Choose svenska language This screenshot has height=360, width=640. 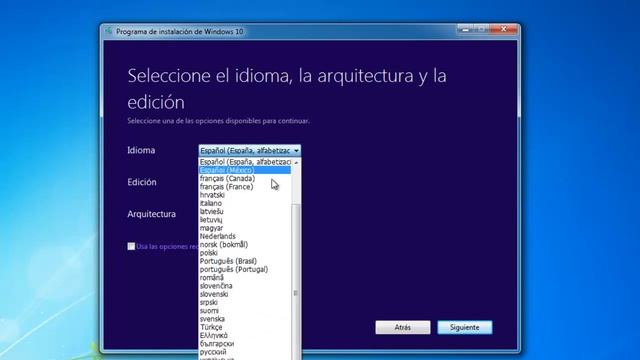245,319
